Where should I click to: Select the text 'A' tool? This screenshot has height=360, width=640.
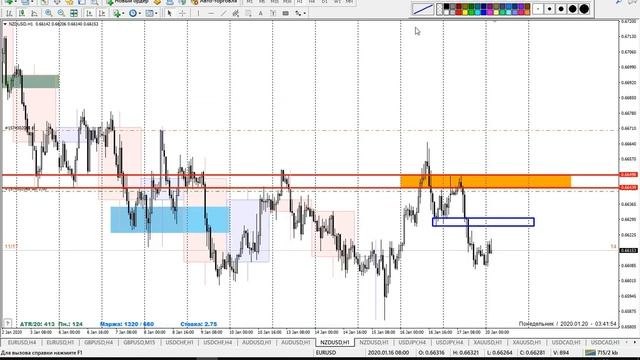tap(260, 13)
